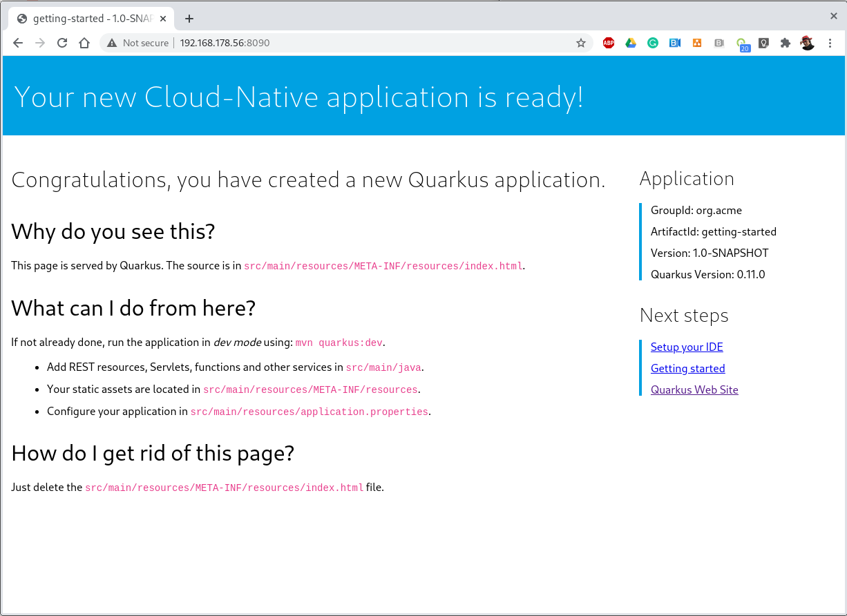Click index.html path in 'Just delete the' sentence
Viewport: 847px width, 616px height.
225,488
